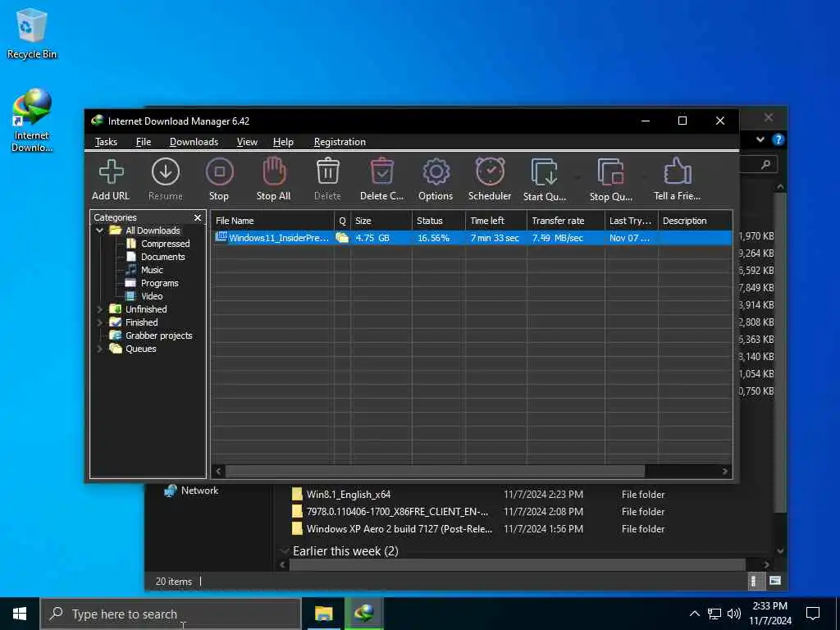Viewport: 840px width, 630px height.
Task: Click left arrow of IDM horizontal scrollbar
Action: [218, 472]
